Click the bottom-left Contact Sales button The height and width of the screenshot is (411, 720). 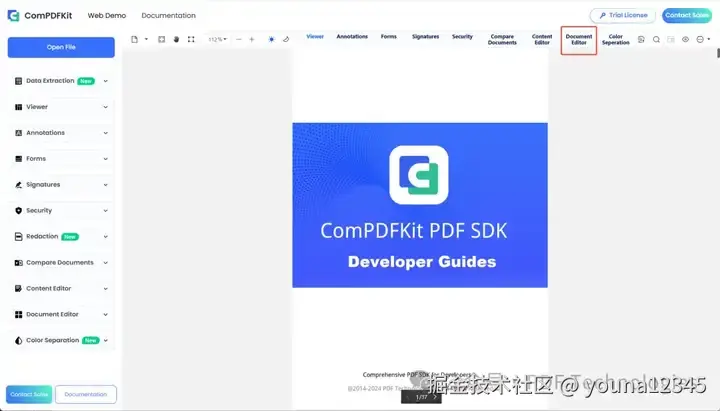click(29, 394)
